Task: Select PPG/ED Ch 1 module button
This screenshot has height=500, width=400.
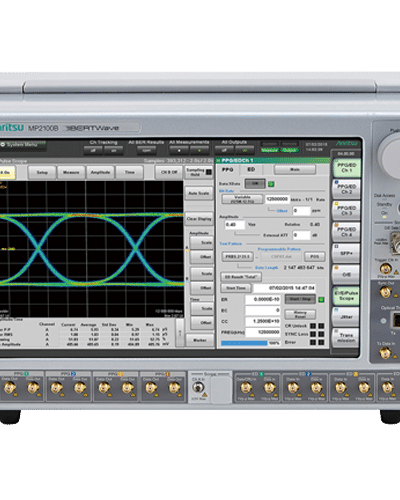Action: coord(346,168)
